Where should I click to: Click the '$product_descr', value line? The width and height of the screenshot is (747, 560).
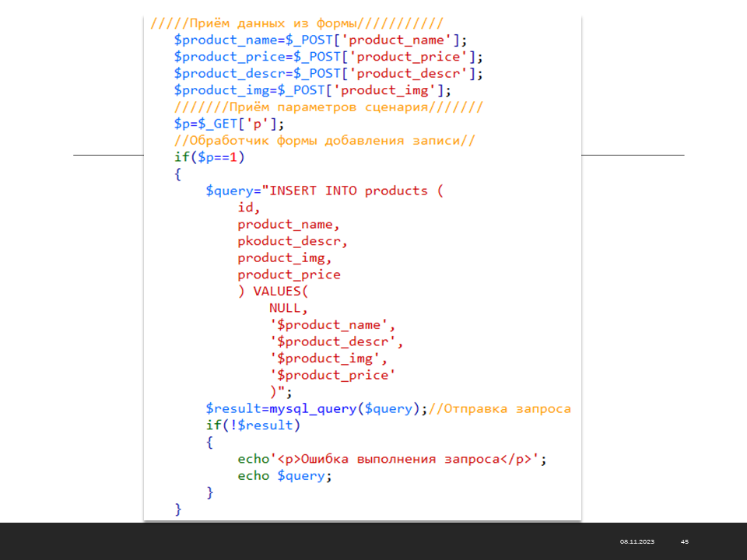point(336,341)
